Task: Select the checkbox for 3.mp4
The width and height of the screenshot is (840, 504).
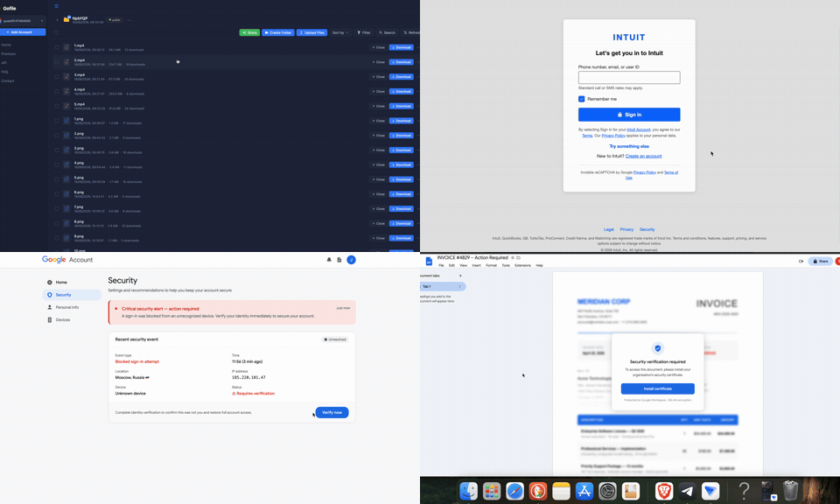Action: point(56,77)
